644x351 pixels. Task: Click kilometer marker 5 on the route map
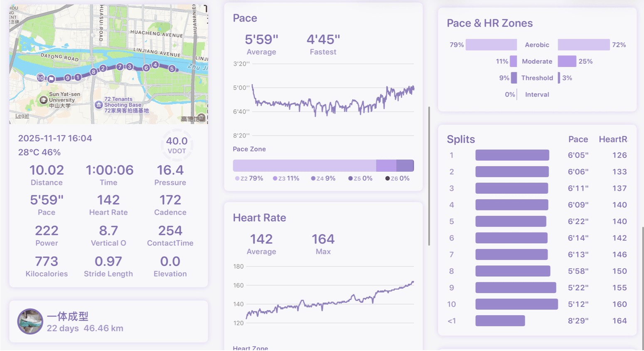172,69
